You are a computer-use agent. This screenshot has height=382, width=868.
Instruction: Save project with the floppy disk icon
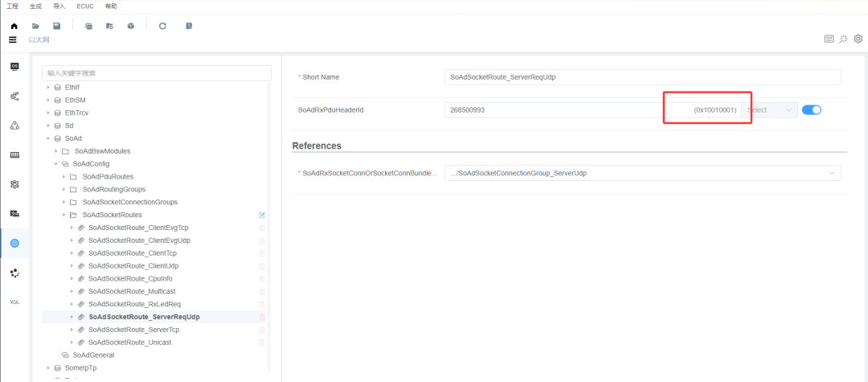tap(56, 26)
